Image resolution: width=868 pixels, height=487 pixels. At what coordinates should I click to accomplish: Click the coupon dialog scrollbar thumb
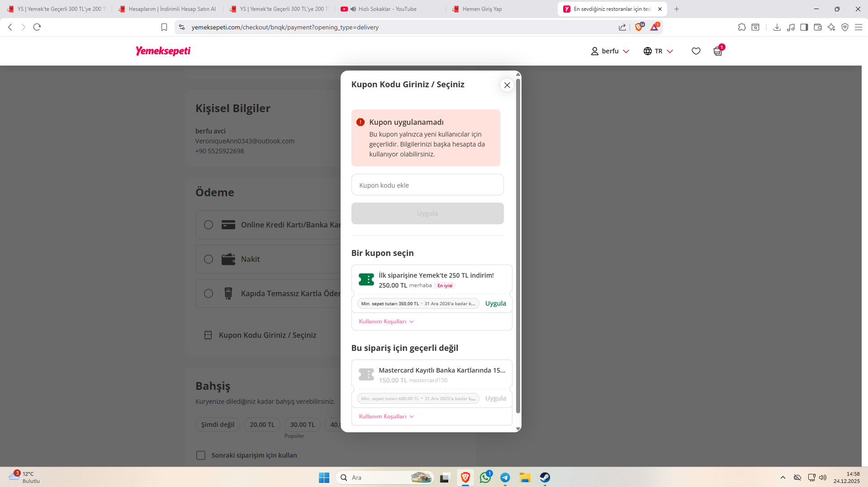pos(518,246)
